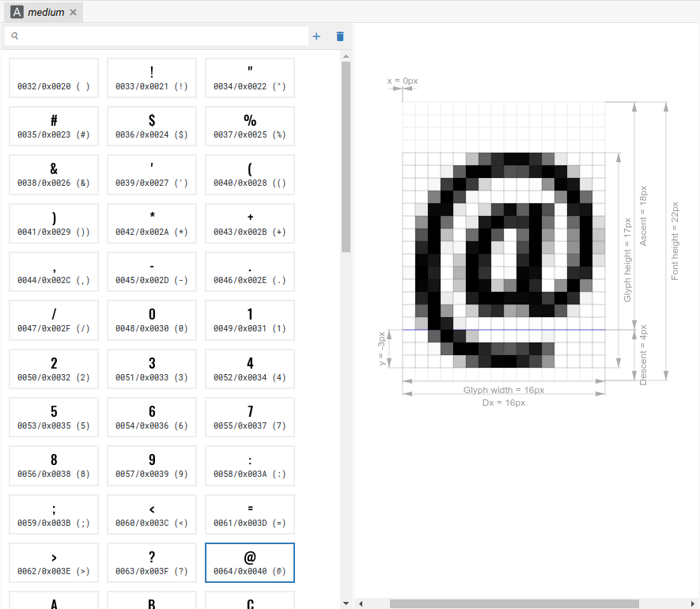Focus the glyph search field
700x609 pixels.
pyautogui.click(x=157, y=36)
